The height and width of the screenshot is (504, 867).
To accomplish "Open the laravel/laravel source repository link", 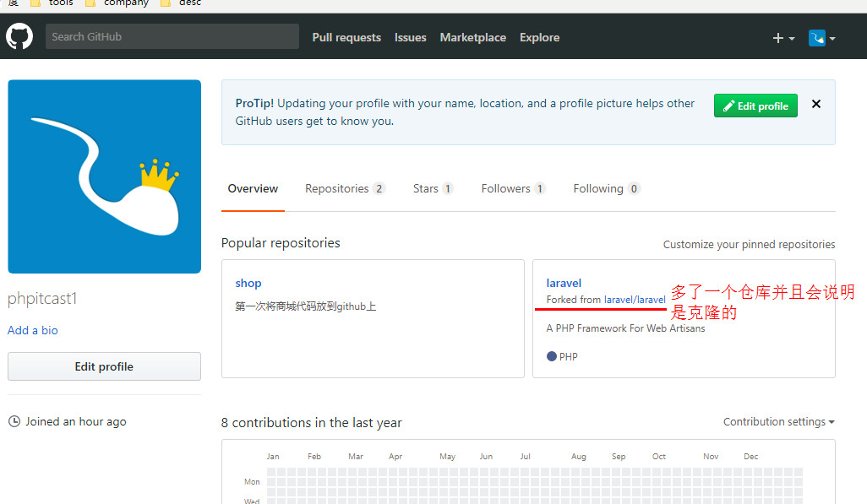I will (x=635, y=300).
